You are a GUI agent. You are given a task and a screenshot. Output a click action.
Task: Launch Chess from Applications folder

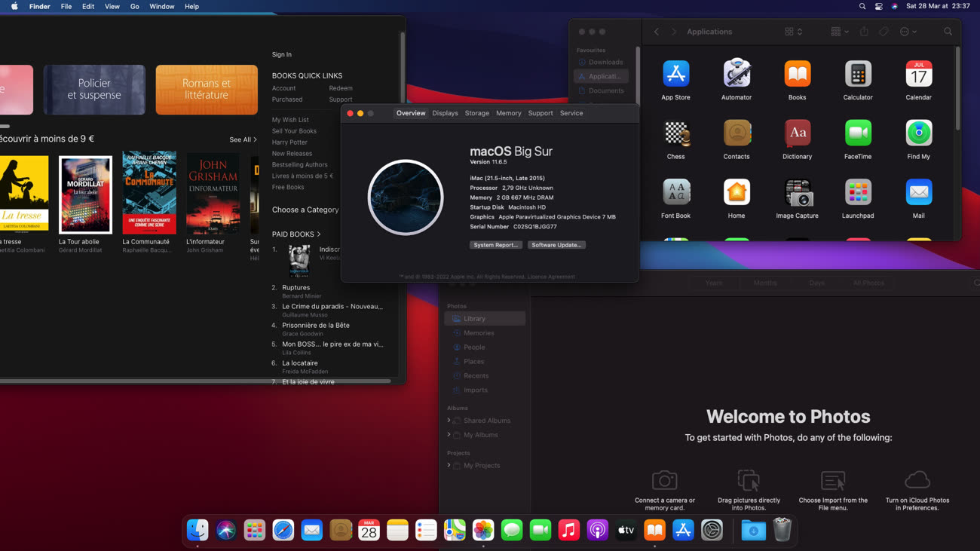coord(675,134)
